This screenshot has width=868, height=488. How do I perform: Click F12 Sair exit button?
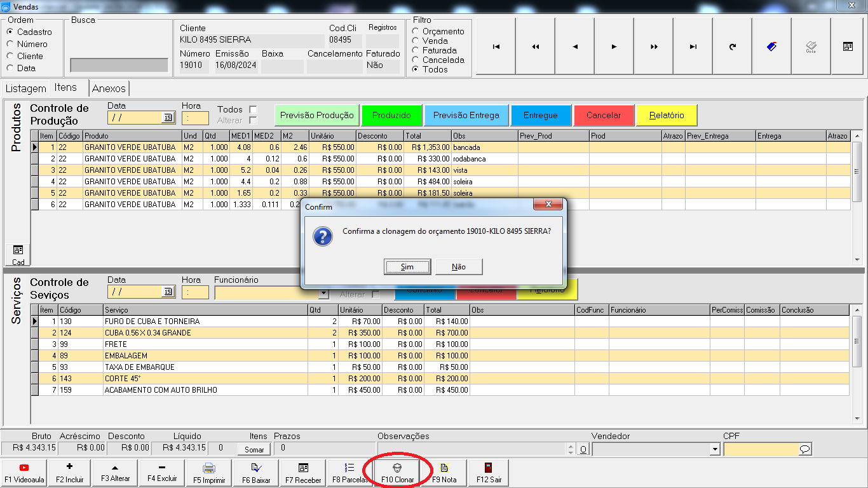[x=489, y=473]
